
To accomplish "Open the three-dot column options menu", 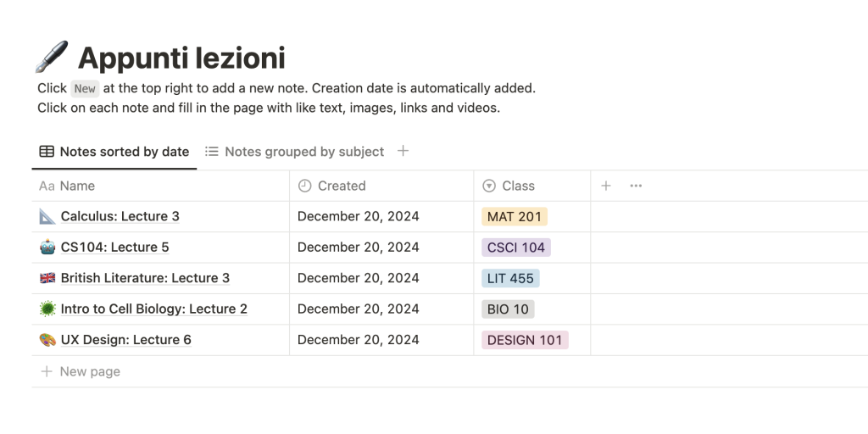I will click(x=637, y=186).
